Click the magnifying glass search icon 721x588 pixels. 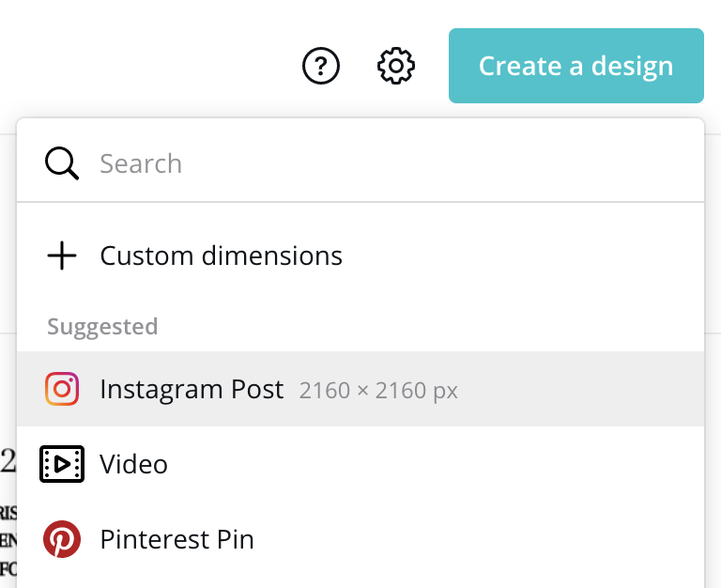62,163
